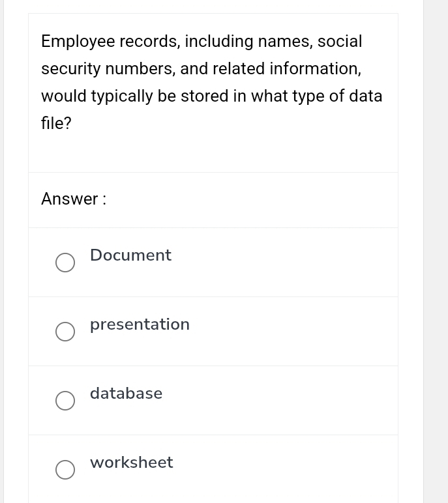Click the "database" option label
Image resolution: width=448 pixels, height=503 pixels.
(x=126, y=394)
